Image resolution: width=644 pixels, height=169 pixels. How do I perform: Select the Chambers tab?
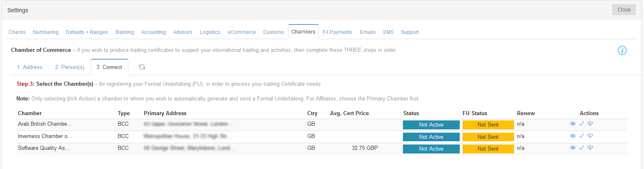(x=303, y=31)
